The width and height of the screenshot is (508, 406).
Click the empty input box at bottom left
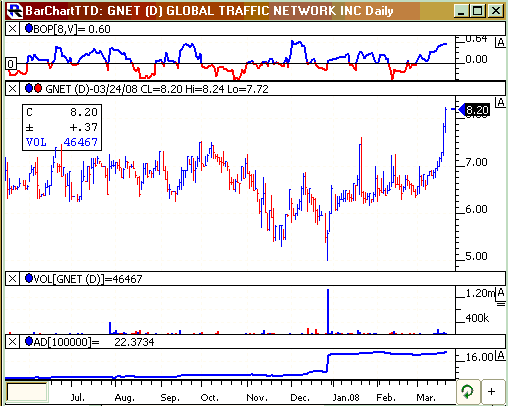coord(27,392)
